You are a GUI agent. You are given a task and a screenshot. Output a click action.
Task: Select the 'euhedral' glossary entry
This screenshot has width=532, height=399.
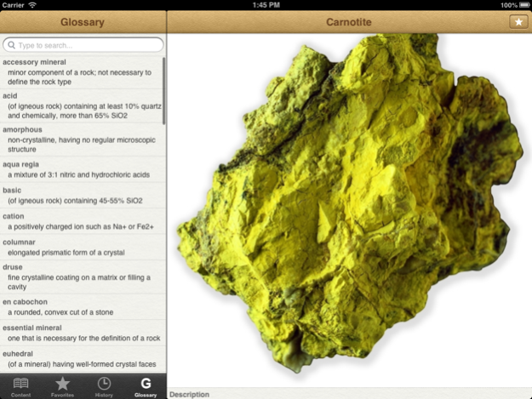pos(82,359)
